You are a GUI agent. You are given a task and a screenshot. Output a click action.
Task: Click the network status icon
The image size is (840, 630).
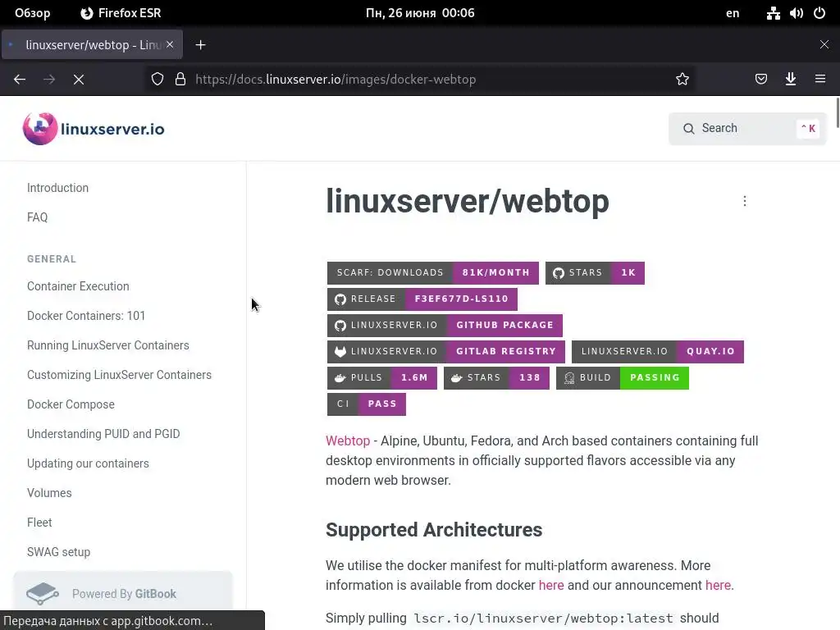(773, 13)
